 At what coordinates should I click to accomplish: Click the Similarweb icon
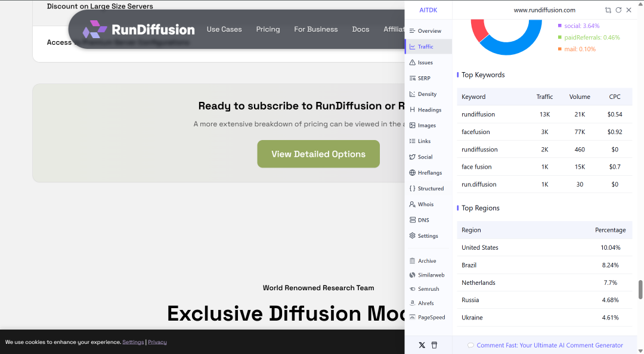[x=413, y=275]
